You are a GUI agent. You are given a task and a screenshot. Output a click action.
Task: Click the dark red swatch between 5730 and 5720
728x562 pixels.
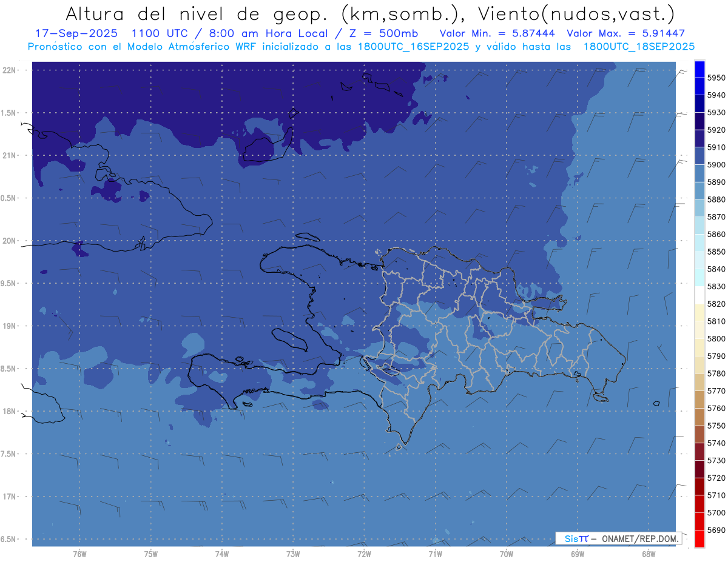(x=699, y=469)
